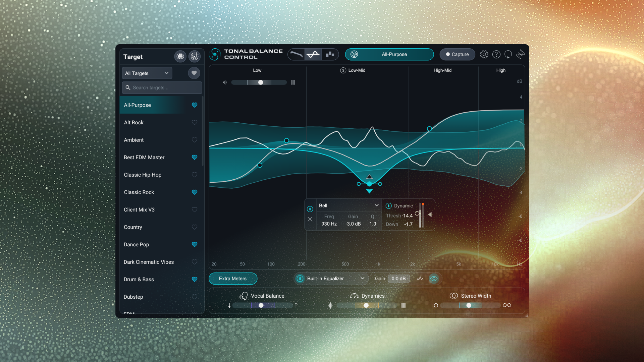Click the add custom target icon
The image size is (644, 362).
click(x=195, y=56)
